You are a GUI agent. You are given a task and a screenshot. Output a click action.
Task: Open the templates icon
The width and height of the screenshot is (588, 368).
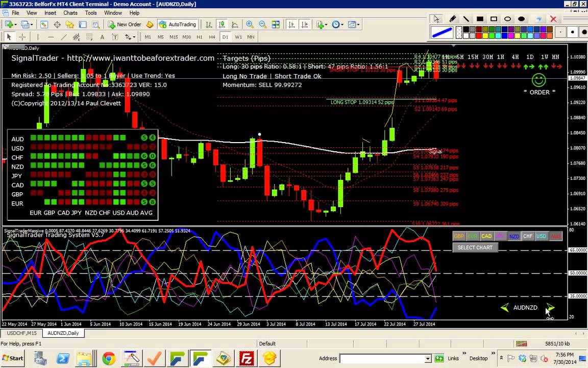[x=352, y=25]
